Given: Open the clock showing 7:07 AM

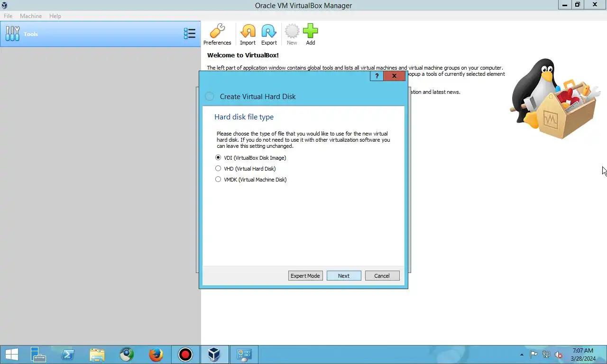Looking at the screenshot, I should click(x=583, y=355).
